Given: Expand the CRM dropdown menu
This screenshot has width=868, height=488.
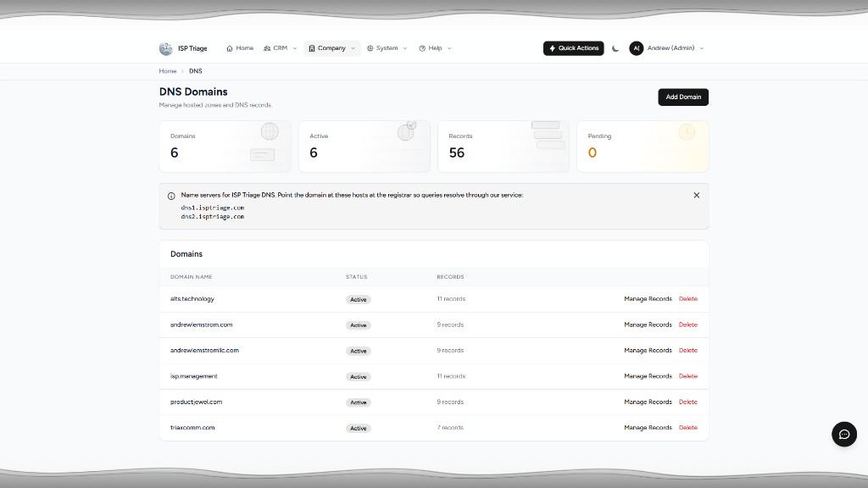Looking at the screenshot, I should pos(280,48).
